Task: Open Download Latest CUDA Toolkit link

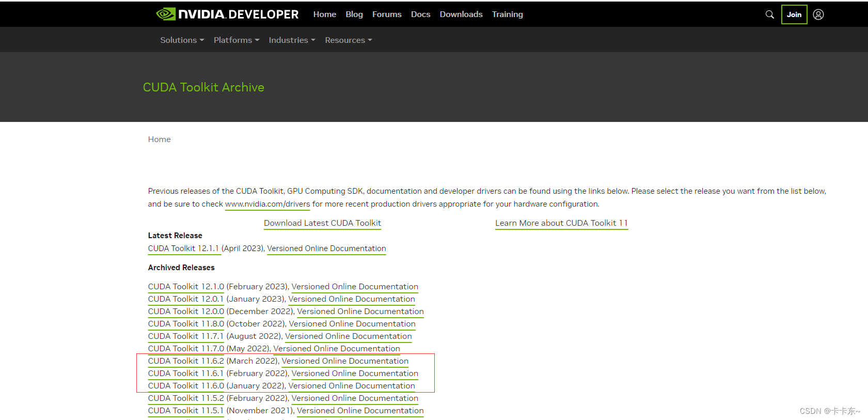Action: [x=322, y=223]
